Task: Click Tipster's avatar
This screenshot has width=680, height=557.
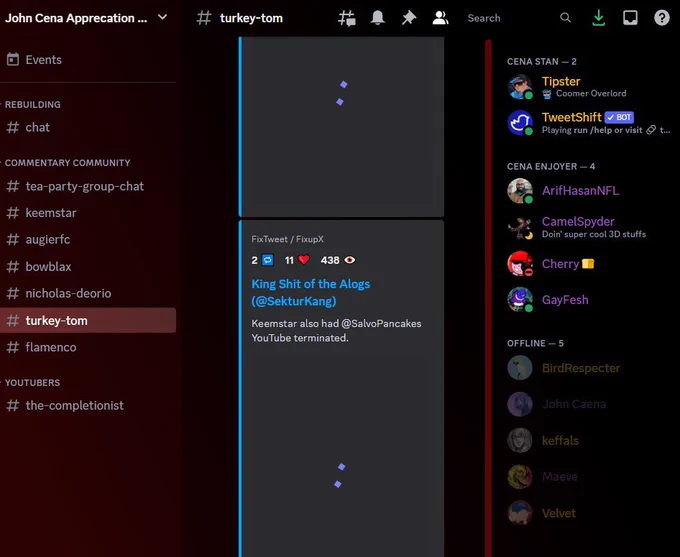Action: click(x=520, y=87)
